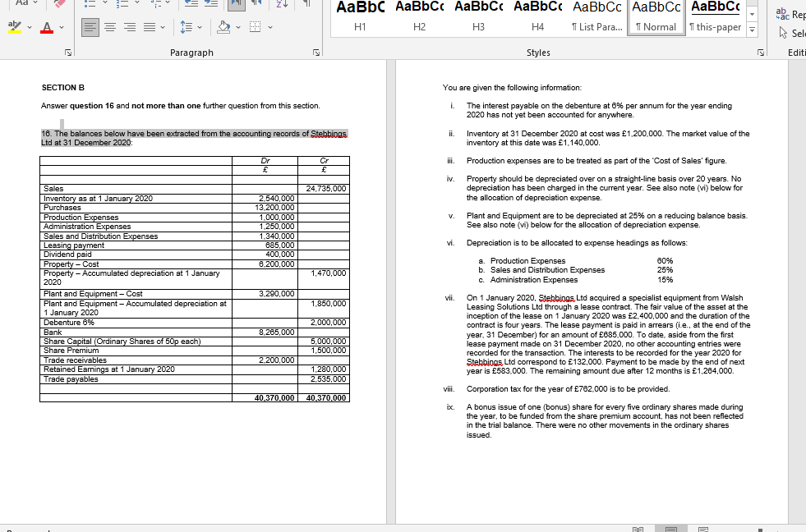
Task: Click the 'Cr' column header
Action: click(325, 161)
